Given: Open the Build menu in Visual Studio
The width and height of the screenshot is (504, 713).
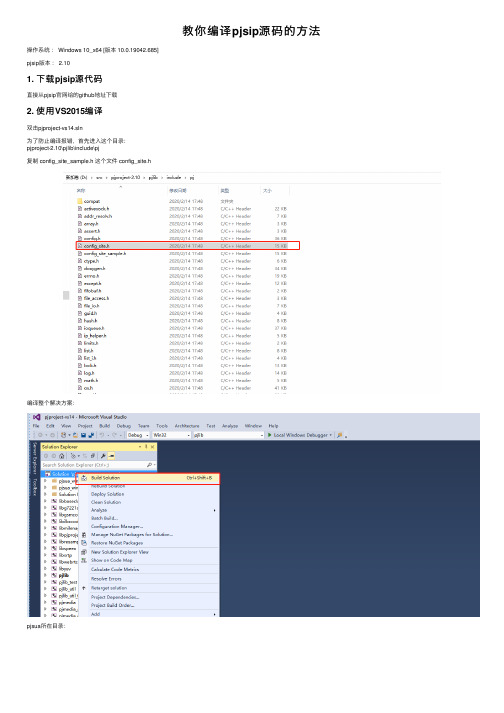Looking at the screenshot, I should (x=105, y=426).
